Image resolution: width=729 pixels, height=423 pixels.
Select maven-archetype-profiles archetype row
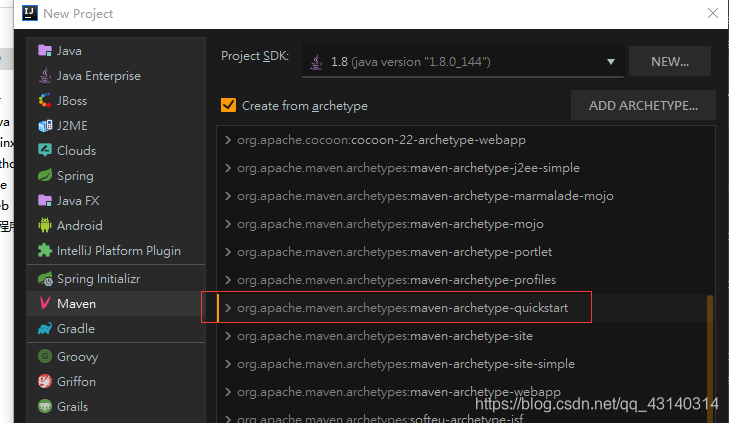465,280
